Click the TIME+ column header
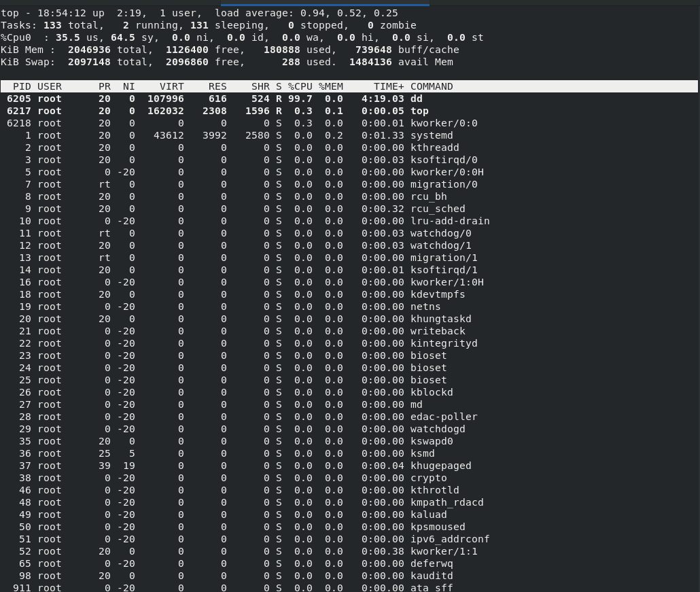The width and height of the screenshot is (700, 592). click(x=389, y=86)
